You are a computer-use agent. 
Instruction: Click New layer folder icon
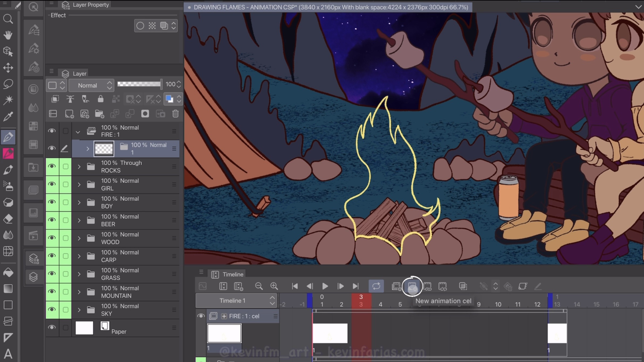tap(100, 114)
